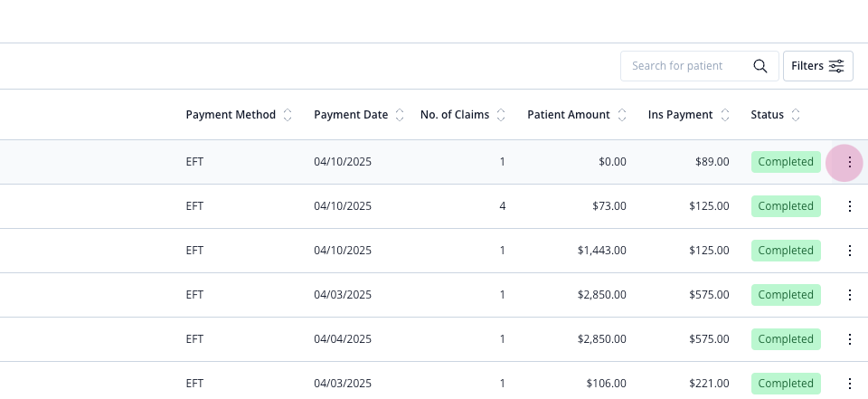Screen dimensions: 868x399
Task: Open kebab menu for 4-claims row
Action: pos(849,206)
